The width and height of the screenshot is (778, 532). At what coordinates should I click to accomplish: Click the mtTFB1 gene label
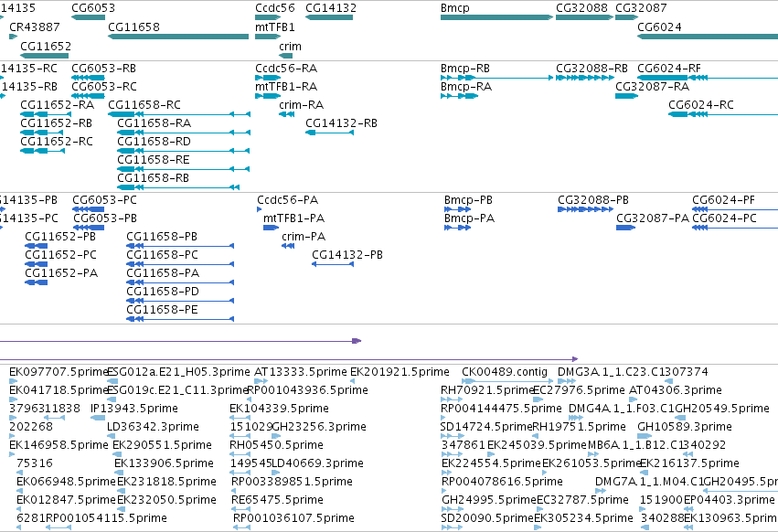click(275, 27)
